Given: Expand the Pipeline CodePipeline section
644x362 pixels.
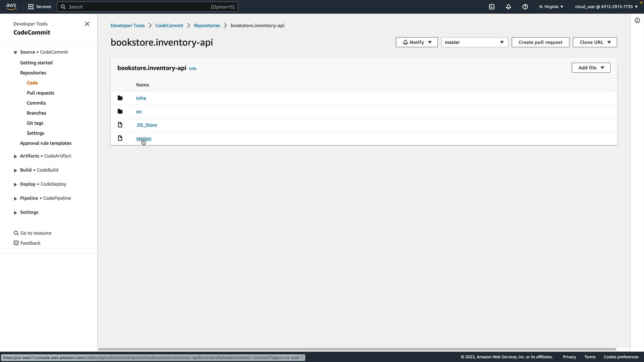Looking at the screenshot, I should point(15,198).
